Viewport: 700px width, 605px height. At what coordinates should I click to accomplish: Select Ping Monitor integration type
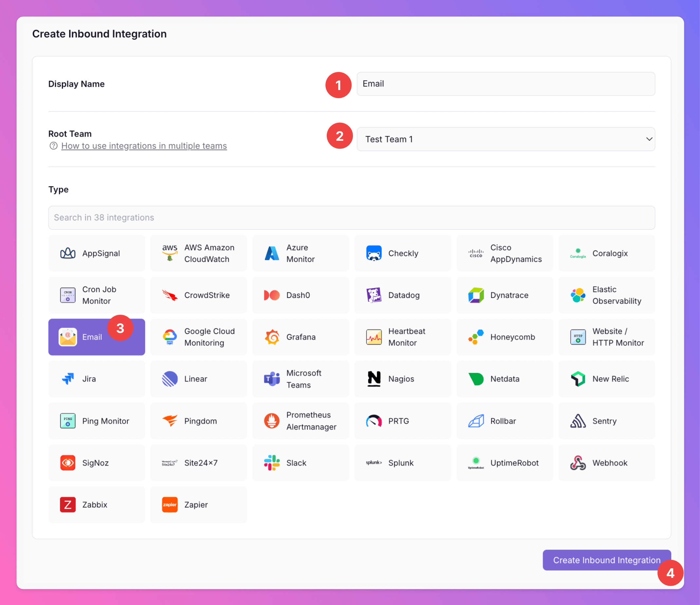[x=97, y=421]
